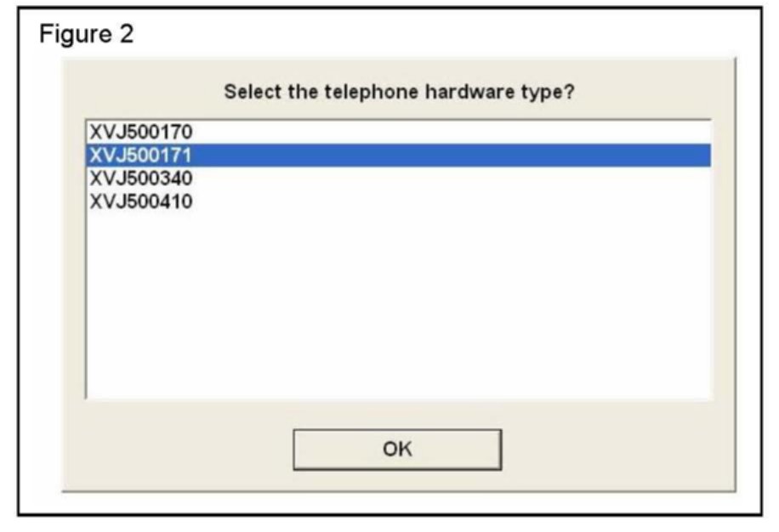This screenshot has height=532, width=779.
Task: Select the XVJ500410 hardware type
Action: pos(141,202)
